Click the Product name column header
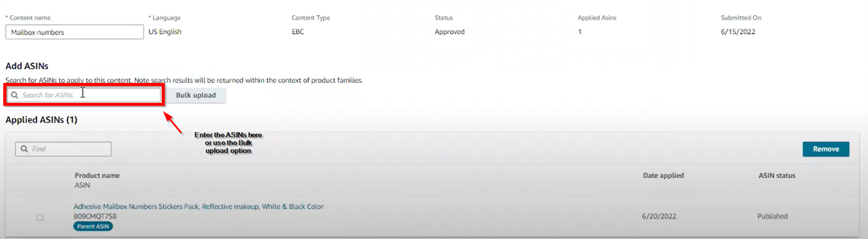This screenshot has width=868, height=239. click(97, 176)
